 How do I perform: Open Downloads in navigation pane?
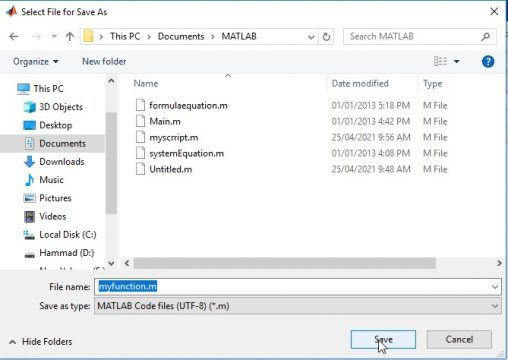[x=62, y=162]
